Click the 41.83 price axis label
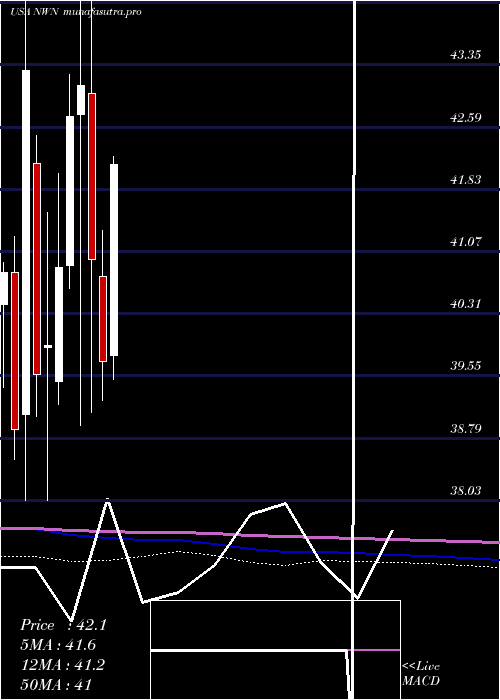The width and height of the screenshot is (500, 700). pyautogui.click(x=466, y=180)
